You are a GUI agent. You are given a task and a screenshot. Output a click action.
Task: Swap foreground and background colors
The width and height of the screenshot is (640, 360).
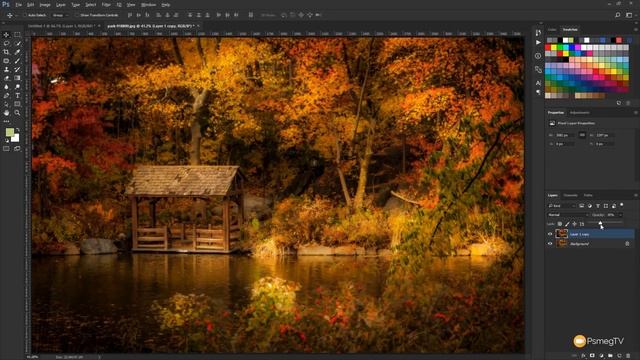[18, 129]
